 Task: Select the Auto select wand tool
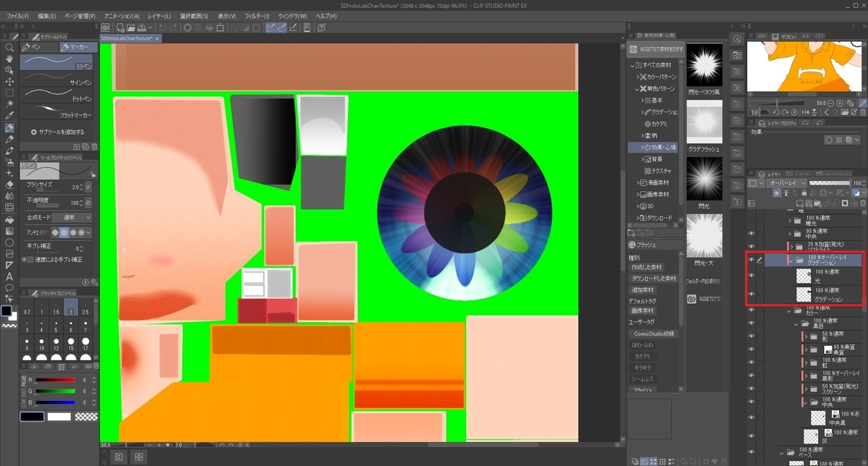(9, 105)
